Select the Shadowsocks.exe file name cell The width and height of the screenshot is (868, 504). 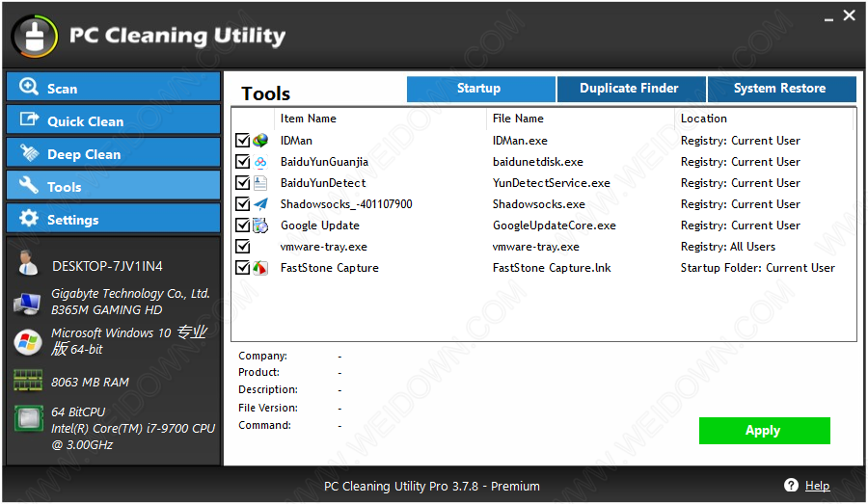[538, 204]
